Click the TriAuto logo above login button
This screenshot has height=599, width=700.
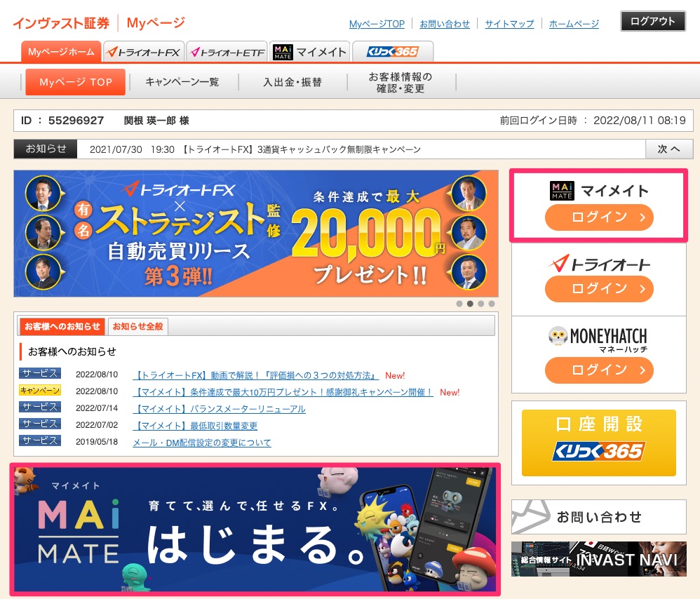point(599,264)
